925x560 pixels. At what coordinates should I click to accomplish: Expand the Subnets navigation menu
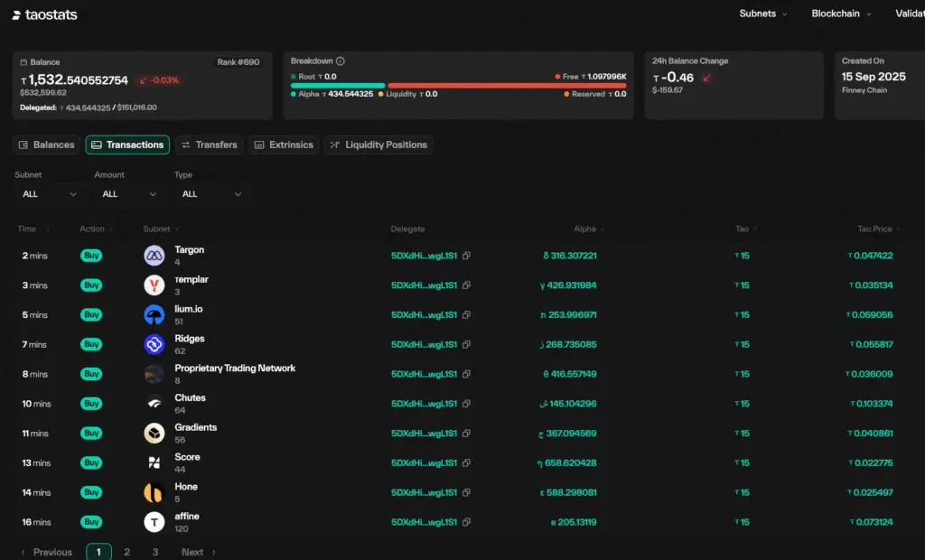pyautogui.click(x=762, y=14)
